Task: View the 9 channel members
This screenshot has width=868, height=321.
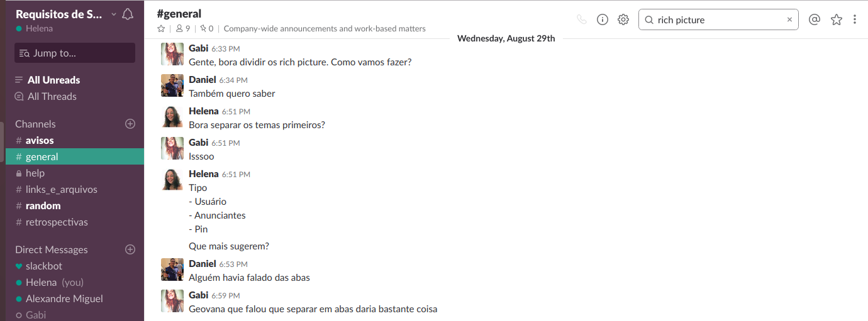Action: [183, 28]
